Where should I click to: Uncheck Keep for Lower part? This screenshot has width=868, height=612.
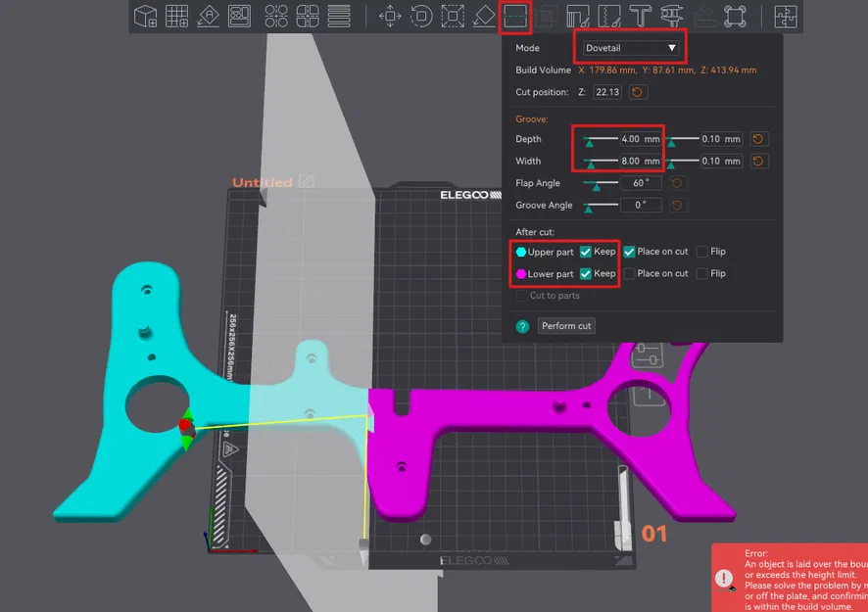(585, 274)
